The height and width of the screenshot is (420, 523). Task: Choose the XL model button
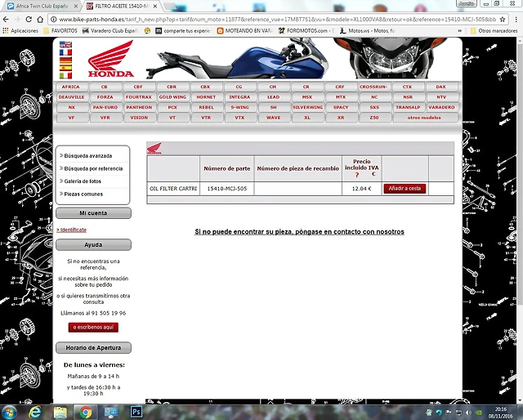307,118
